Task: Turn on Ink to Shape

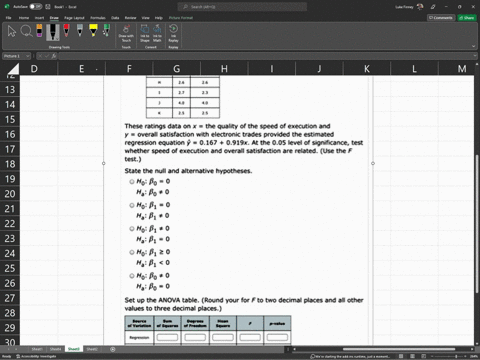Action: [x=145, y=33]
